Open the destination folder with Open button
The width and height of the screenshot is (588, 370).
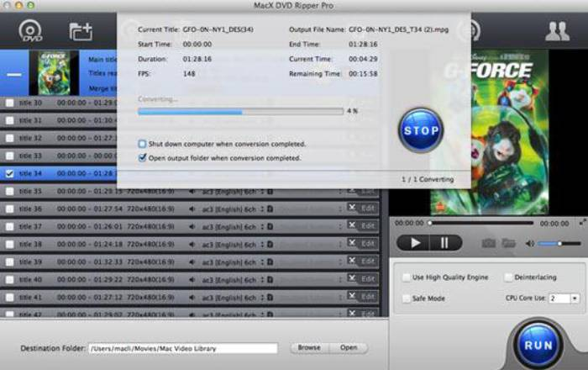pos(349,348)
